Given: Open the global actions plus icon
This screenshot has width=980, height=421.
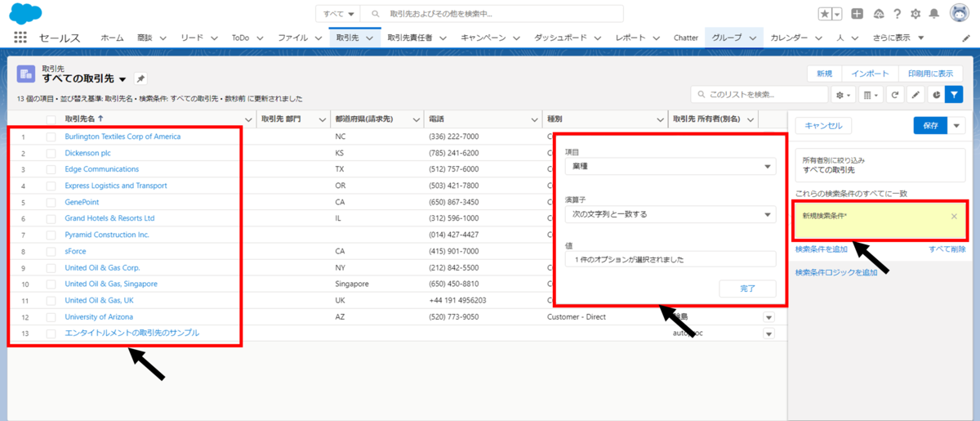Looking at the screenshot, I should point(857,14).
